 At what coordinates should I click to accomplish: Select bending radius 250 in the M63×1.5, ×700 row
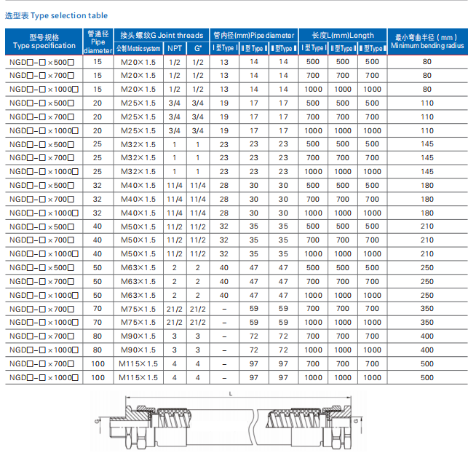pos(427,281)
